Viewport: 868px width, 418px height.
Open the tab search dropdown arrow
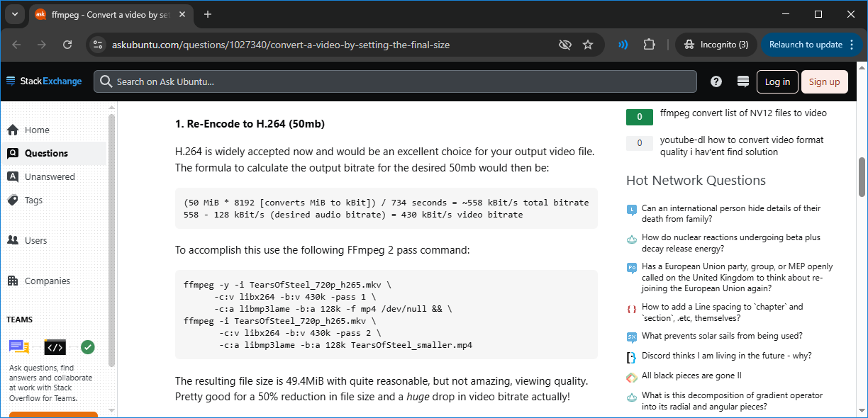[15, 14]
